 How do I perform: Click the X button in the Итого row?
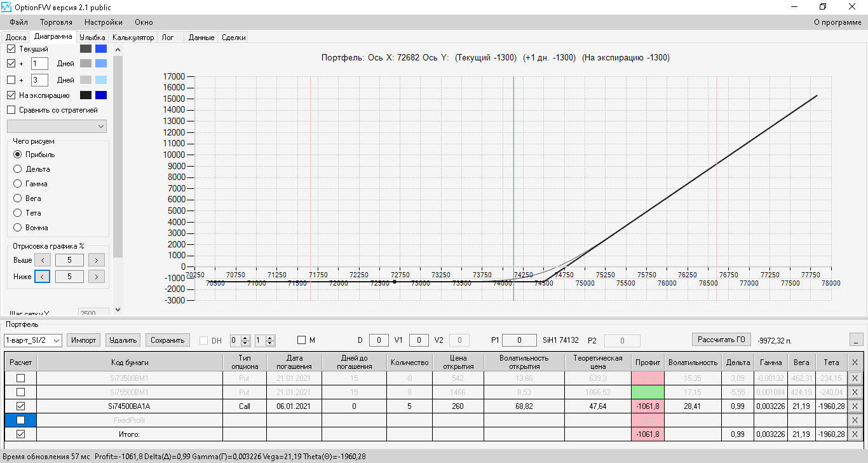tap(855, 434)
